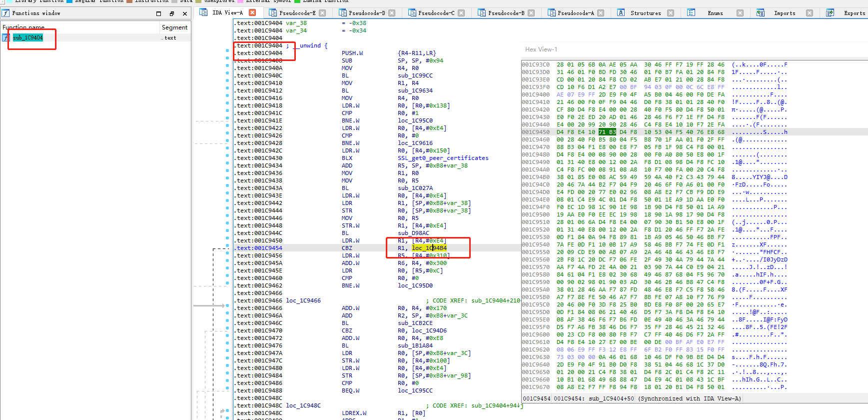Close the Structures tab

[x=671, y=13]
